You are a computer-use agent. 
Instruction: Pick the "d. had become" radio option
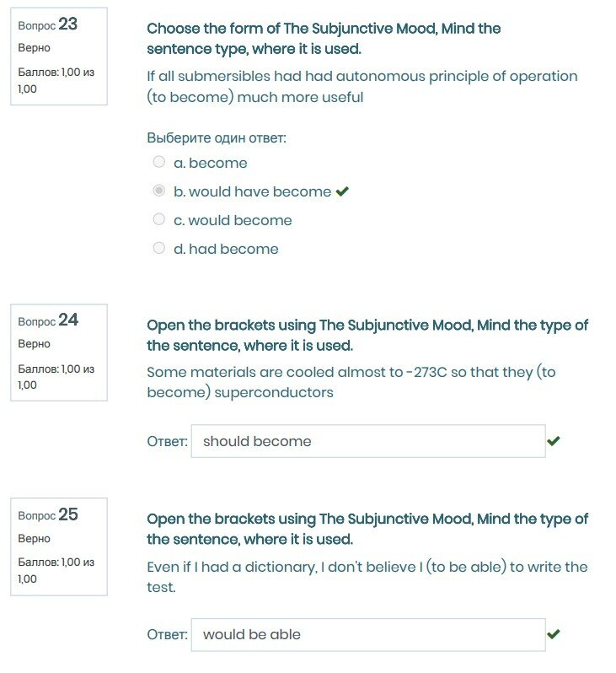point(159,248)
